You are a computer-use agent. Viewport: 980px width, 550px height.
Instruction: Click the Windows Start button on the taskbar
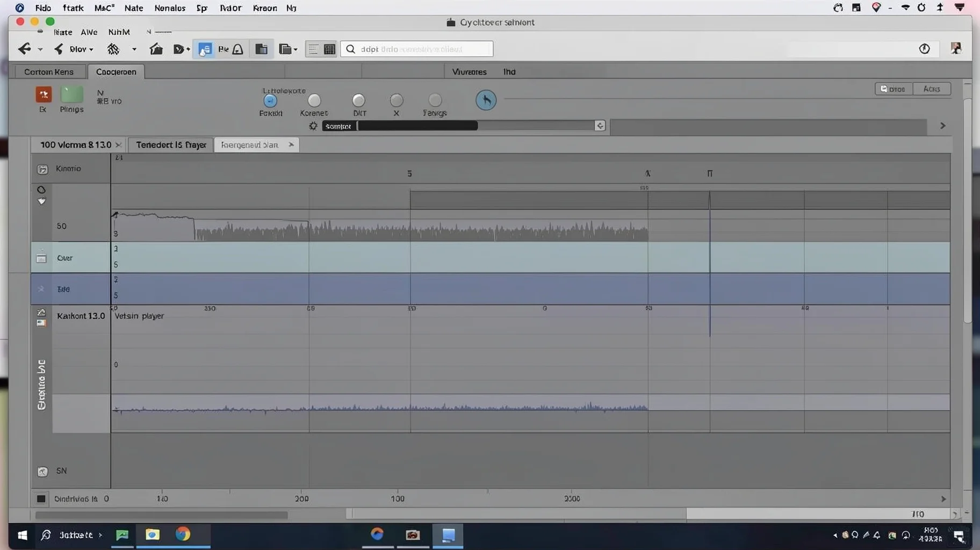click(22, 535)
